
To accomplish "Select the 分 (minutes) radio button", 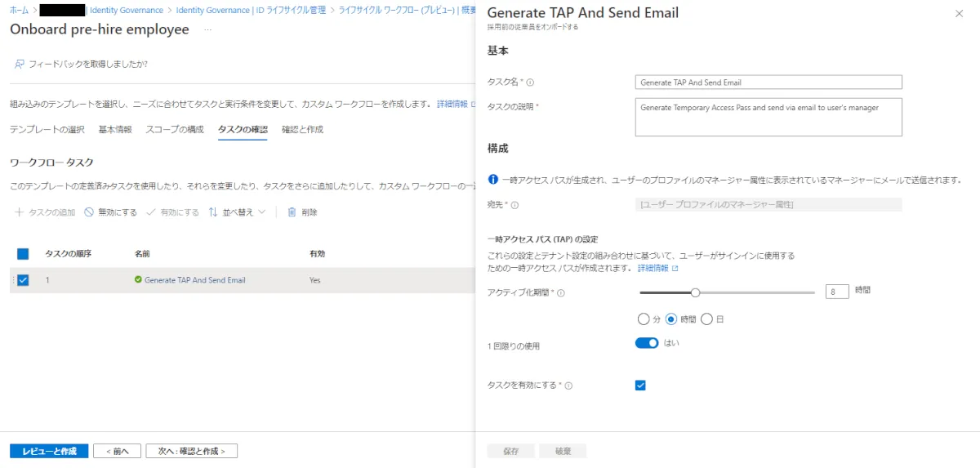I will click(x=644, y=319).
